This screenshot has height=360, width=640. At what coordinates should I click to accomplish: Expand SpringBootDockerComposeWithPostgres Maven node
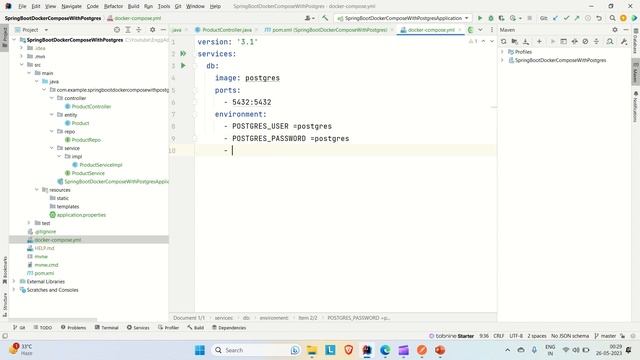(502, 60)
